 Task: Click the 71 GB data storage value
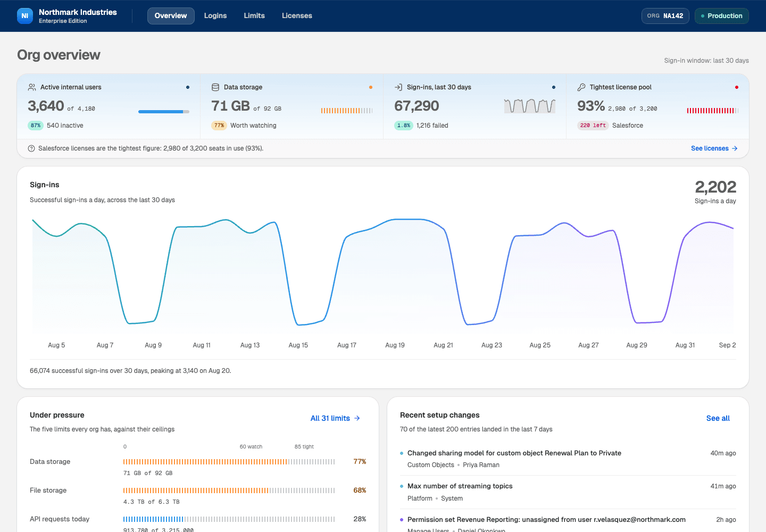coord(230,106)
